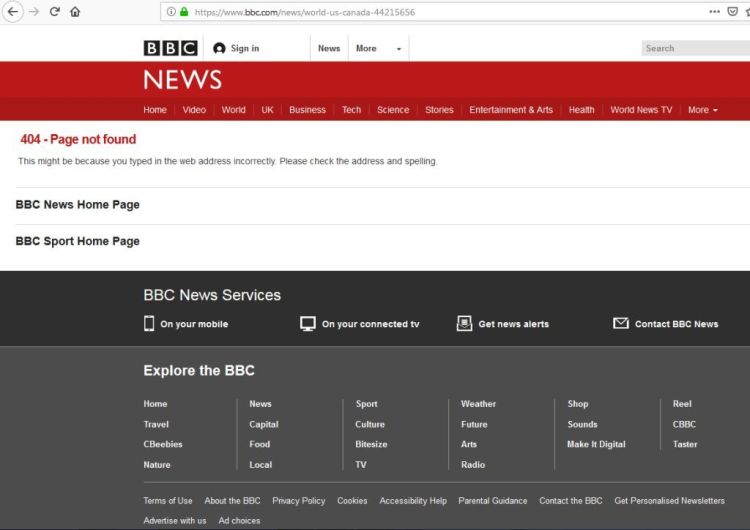
Task: Open the Science tab in news navigation
Action: (x=393, y=110)
